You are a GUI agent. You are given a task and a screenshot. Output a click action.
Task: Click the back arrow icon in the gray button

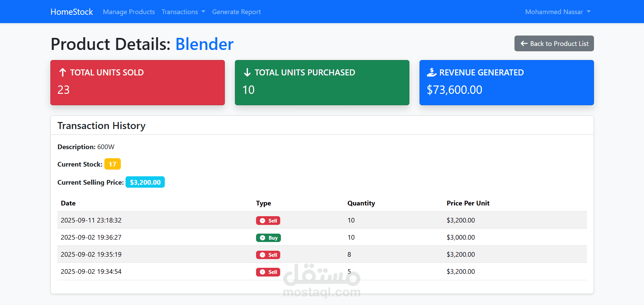[x=524, y=44]
